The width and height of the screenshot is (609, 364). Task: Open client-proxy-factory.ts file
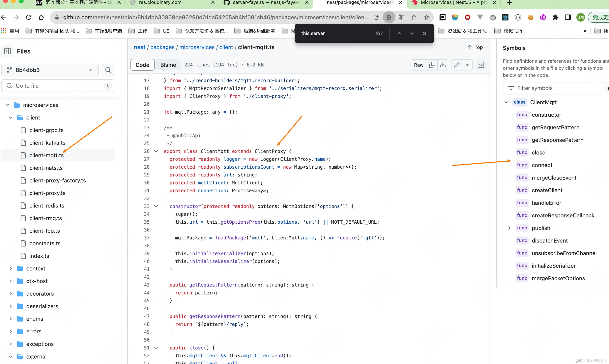58,180
